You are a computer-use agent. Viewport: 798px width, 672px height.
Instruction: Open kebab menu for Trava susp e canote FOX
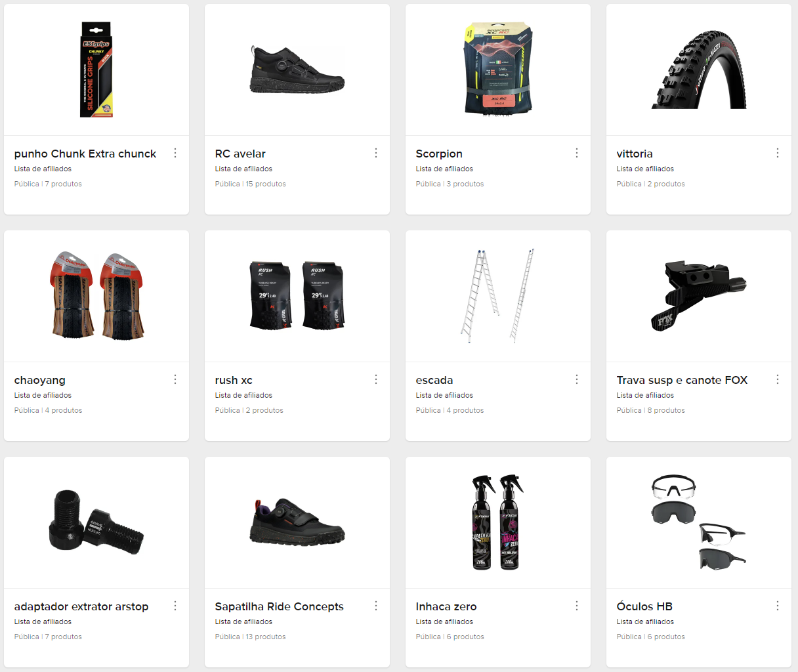778,379
